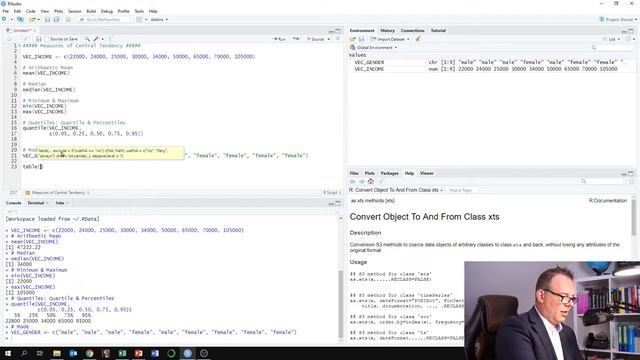The width and height of the screenshot is (640, 360).
Task: Re-run previous code region icon
Action: pyautogui.click(x=296, y=39)
